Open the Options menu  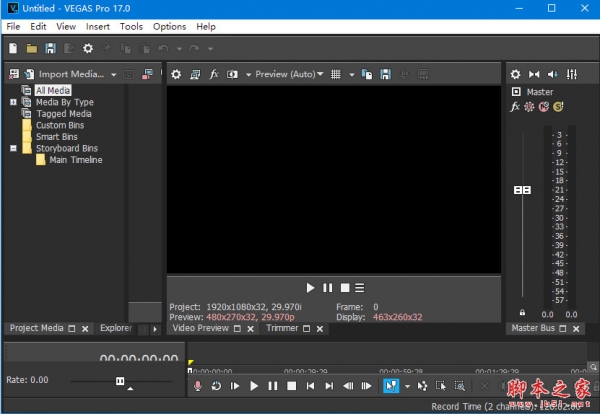(x=170, y=26)
